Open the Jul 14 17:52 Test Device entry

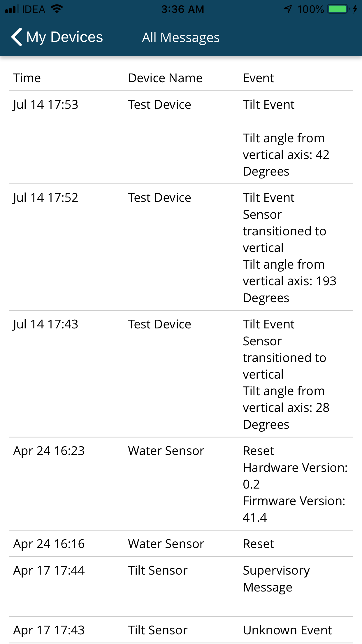click(x=181, y=248)
